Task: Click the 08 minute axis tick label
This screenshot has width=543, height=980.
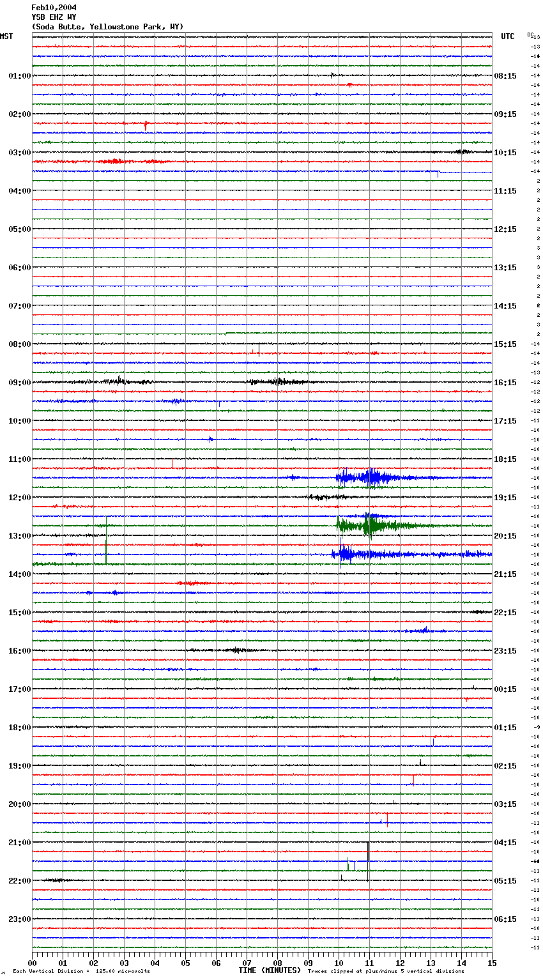Action: 277,963
